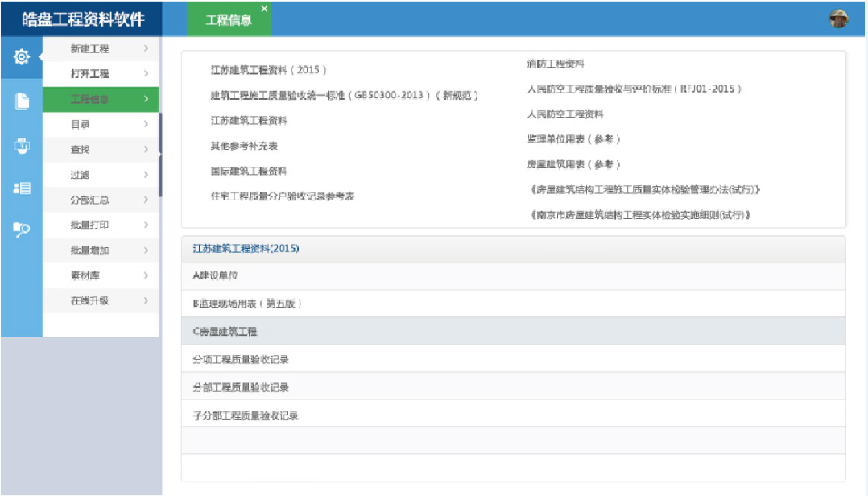Select 查找 in the side menu
The width and height of the screenshot is (868, 496).
[x=81, y=150]
